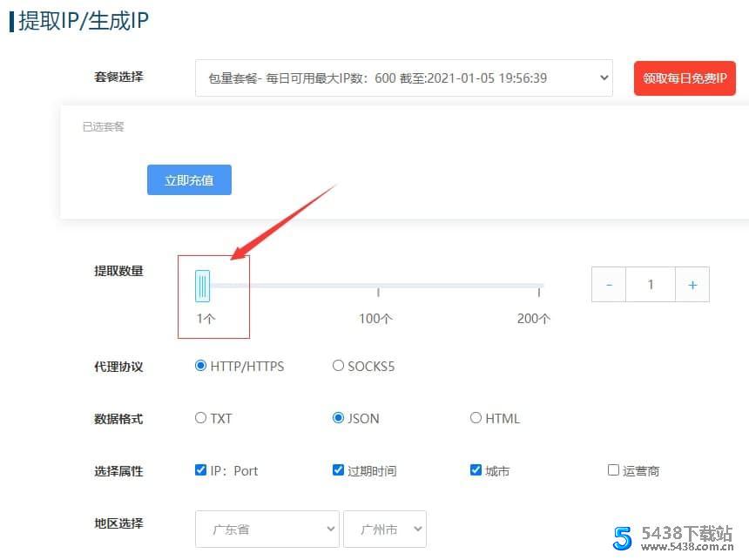749x560 pixels.
Task: Select JSON as the data format
Action: (x=339, y=418)
